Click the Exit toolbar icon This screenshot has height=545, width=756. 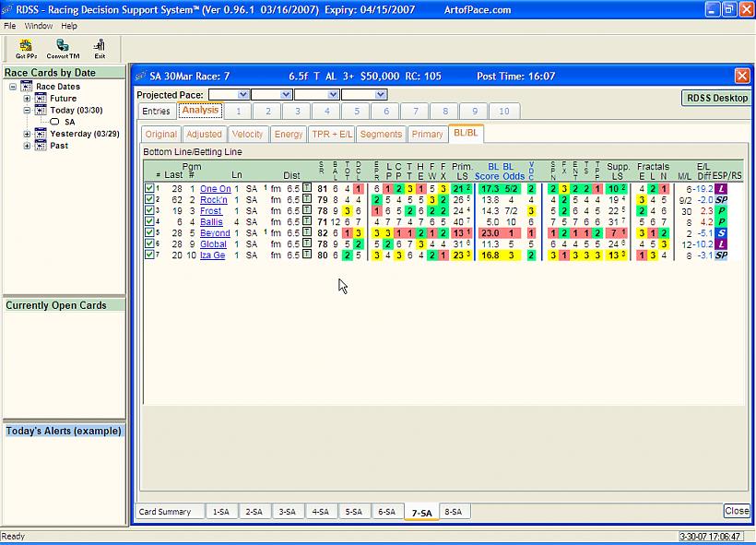(100, 45)
